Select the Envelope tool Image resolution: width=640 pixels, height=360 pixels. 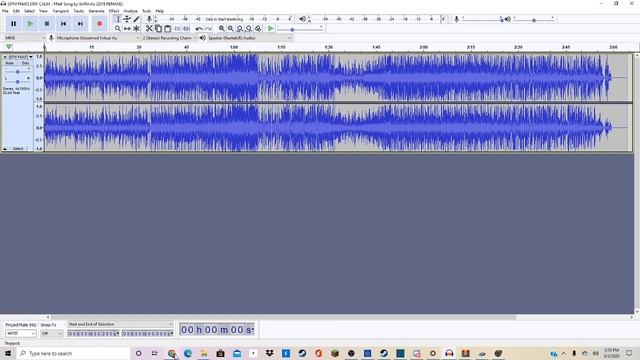pos(127,19)
